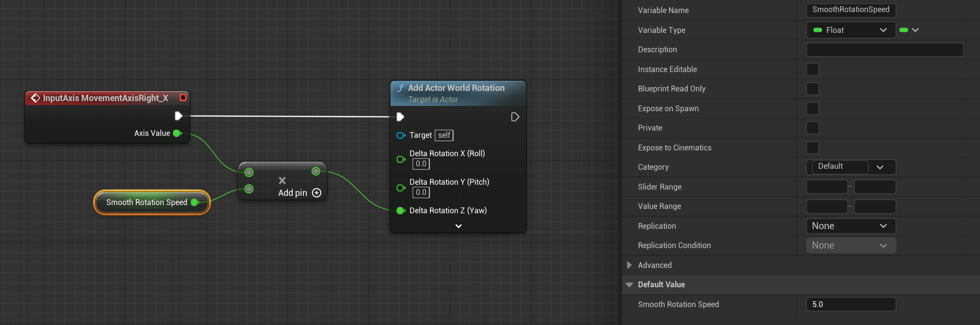
Task: Open the Category dropdown arrow
Action: 880,167
